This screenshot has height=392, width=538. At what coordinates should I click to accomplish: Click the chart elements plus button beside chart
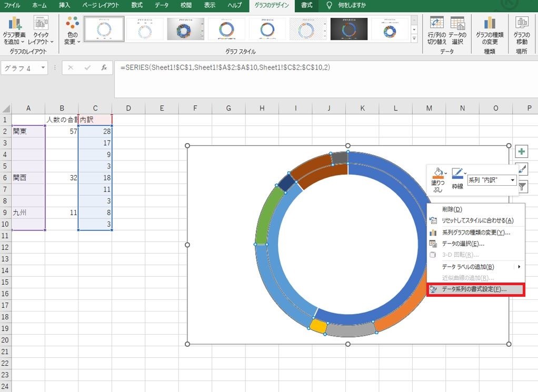point(521,152)
